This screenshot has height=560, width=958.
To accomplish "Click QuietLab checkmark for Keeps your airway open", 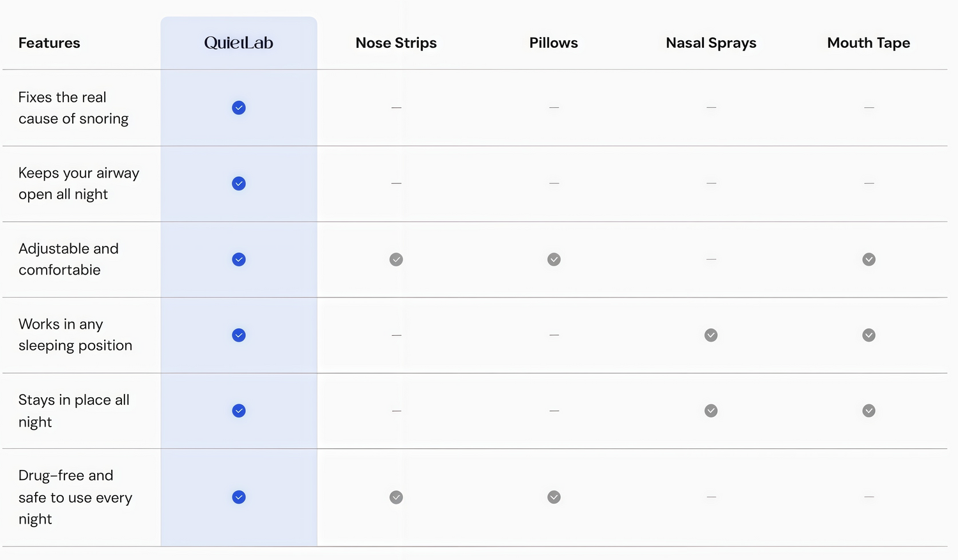I will (239, 184).
